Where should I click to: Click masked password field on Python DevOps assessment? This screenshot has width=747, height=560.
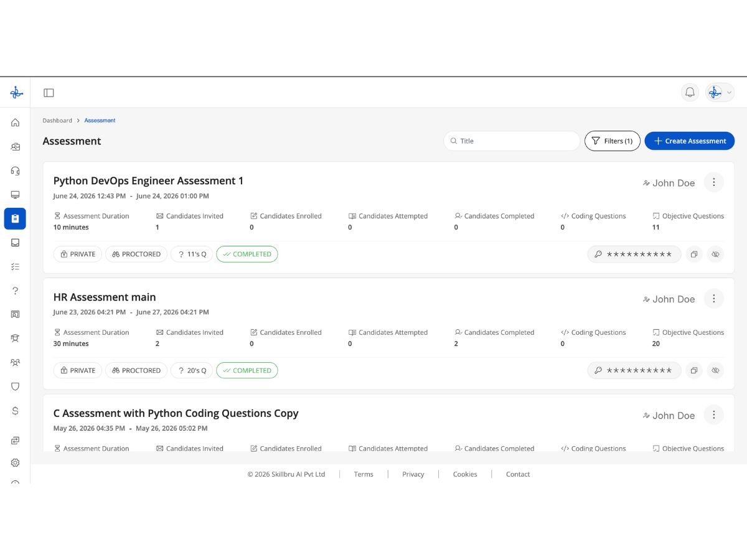point(634,254)
